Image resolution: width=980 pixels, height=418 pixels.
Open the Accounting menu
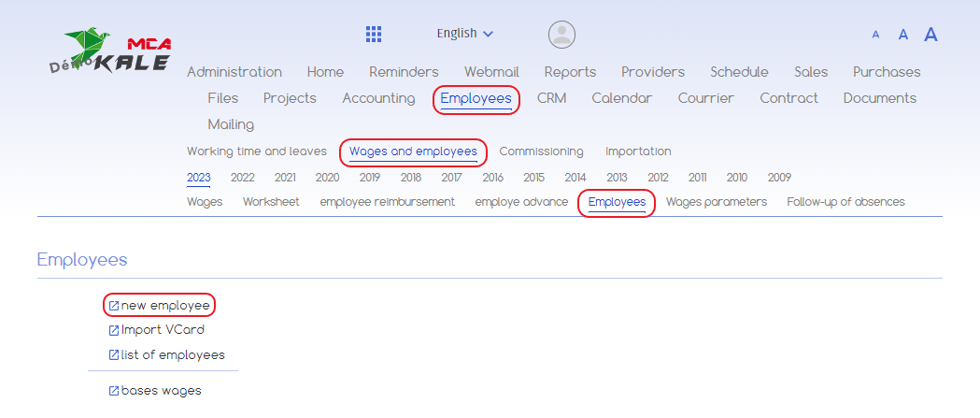[x=378, y=98]
